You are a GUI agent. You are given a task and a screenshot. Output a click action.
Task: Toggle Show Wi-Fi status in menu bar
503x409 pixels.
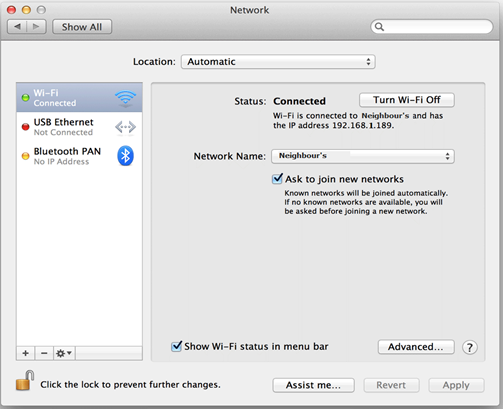pos(176,346)
